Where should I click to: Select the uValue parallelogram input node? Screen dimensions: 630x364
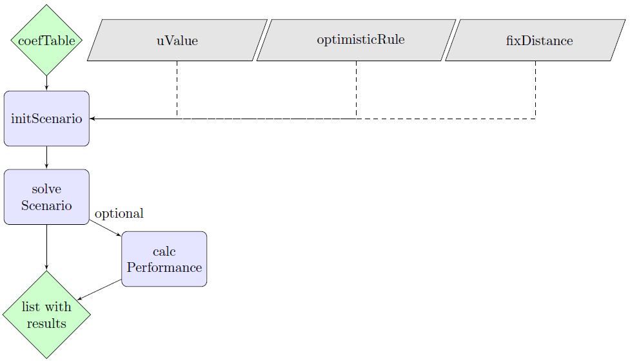click(x=177, y=41)
